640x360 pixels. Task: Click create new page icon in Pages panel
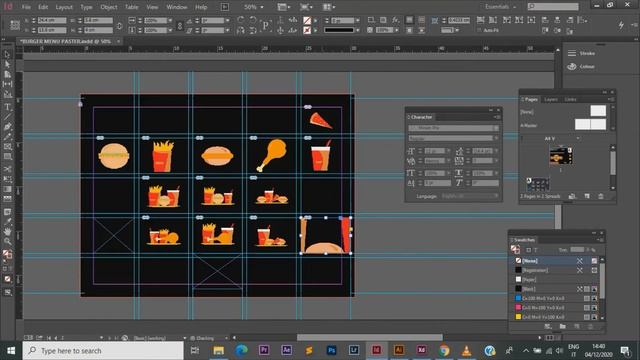pos(587,196)
